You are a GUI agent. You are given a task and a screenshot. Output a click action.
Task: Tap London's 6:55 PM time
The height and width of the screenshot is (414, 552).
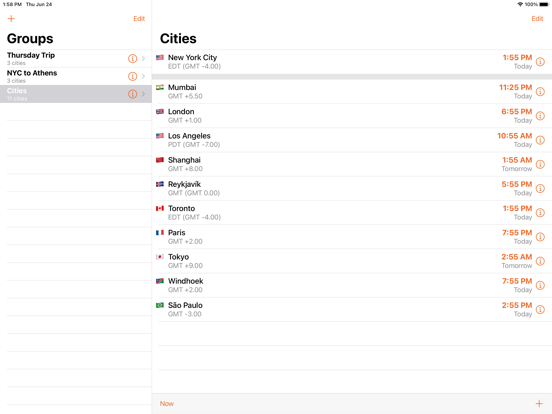(x=516, y=112)
